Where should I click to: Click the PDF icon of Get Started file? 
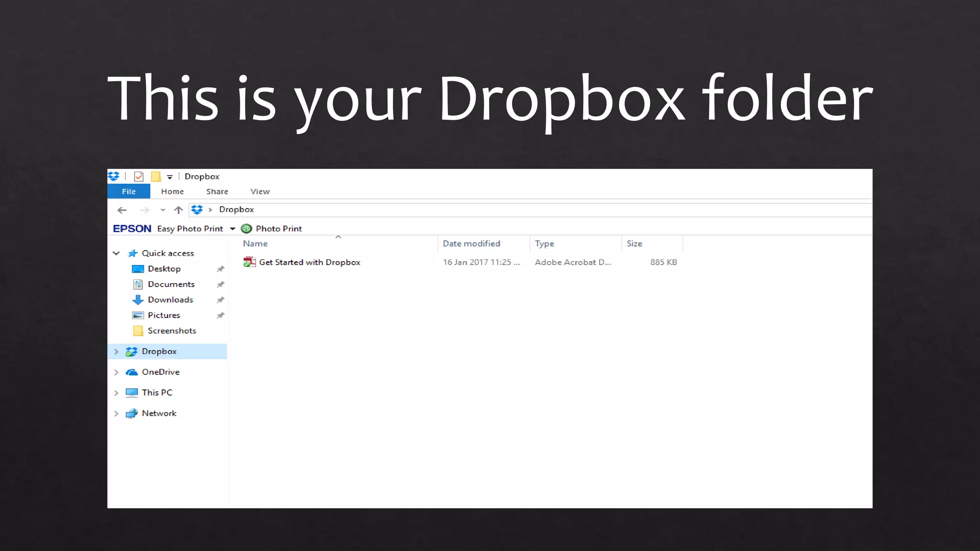tap(249, 262)
